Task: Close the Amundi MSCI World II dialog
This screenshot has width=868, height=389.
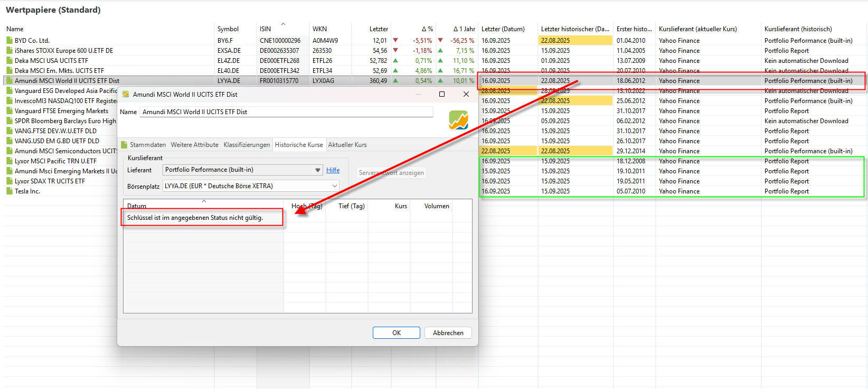Action: 466,94
